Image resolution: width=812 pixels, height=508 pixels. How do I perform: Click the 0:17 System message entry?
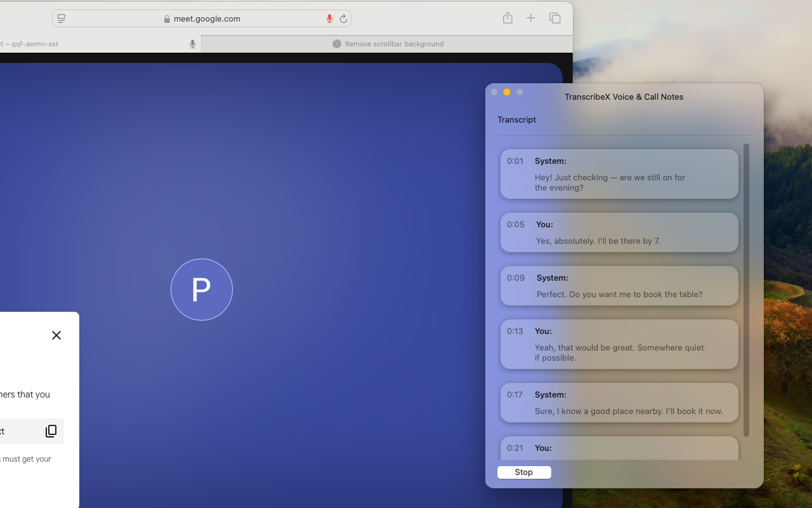619,403
